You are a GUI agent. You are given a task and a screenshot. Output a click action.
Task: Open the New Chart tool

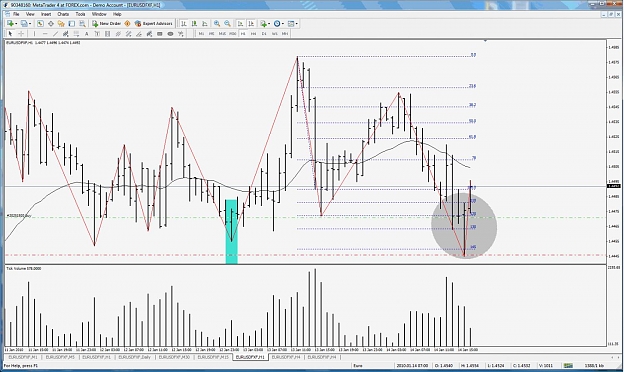coord(10,24)
